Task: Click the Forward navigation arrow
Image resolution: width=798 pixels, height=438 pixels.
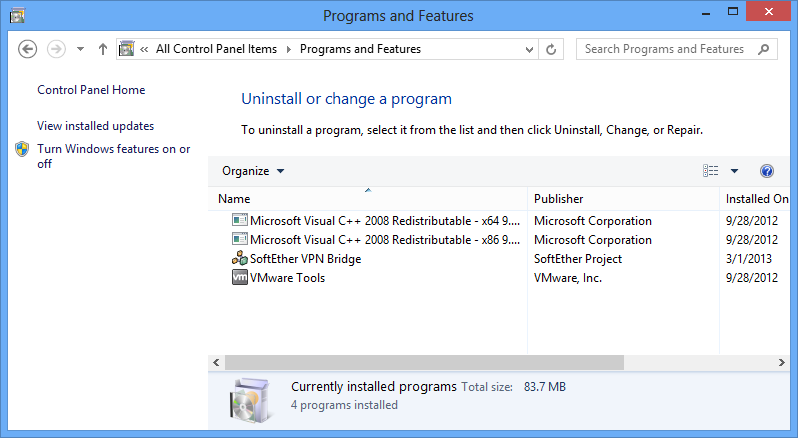Action: pos(56,49)
